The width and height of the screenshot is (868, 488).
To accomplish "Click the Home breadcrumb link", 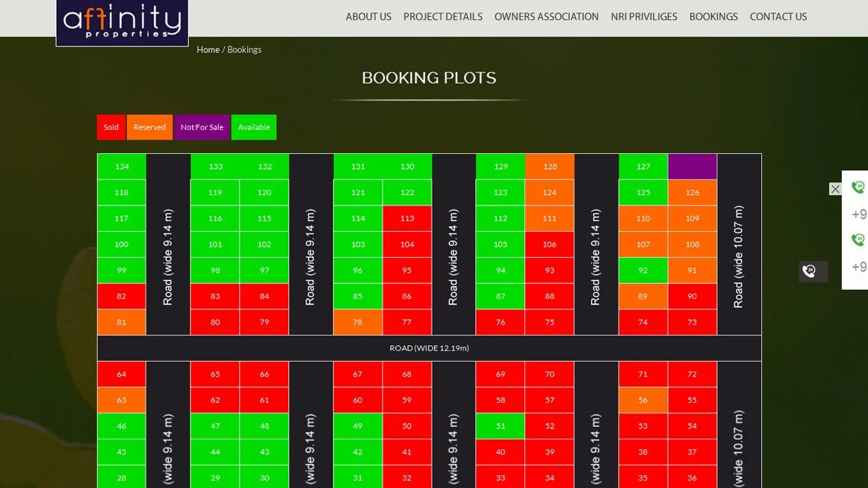I will tap(208, 49).
